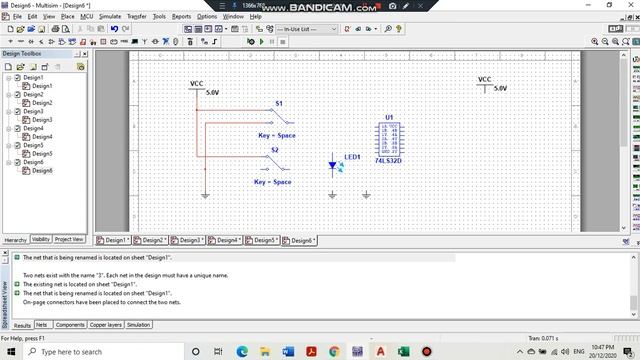Image resolution: width=640 pixels, height=360 pixels.
Task: Collapse the Design3 tree node
Action: tap(9, 111)
